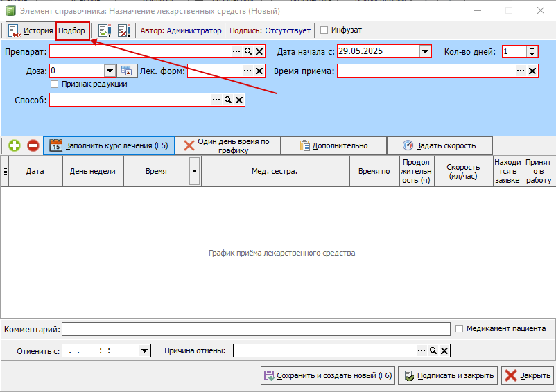Click the remove signature red-cross icon
Screen dimensions: 556x392
pyautogui.click(x=124, y=30)
